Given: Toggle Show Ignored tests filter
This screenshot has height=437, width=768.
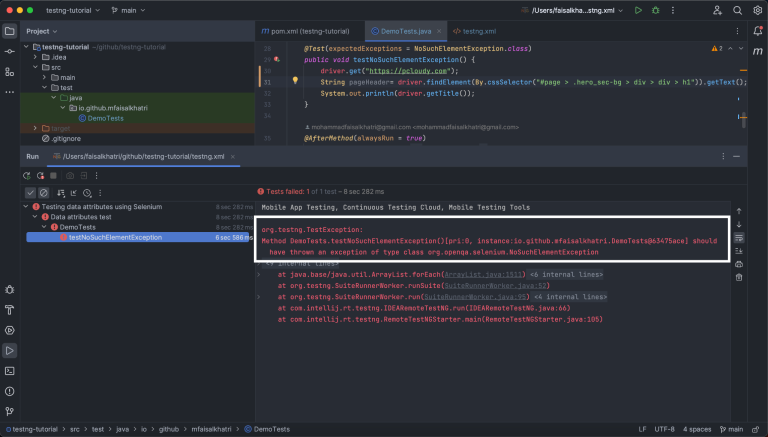Looking at the screenshot, I should 44,193.
